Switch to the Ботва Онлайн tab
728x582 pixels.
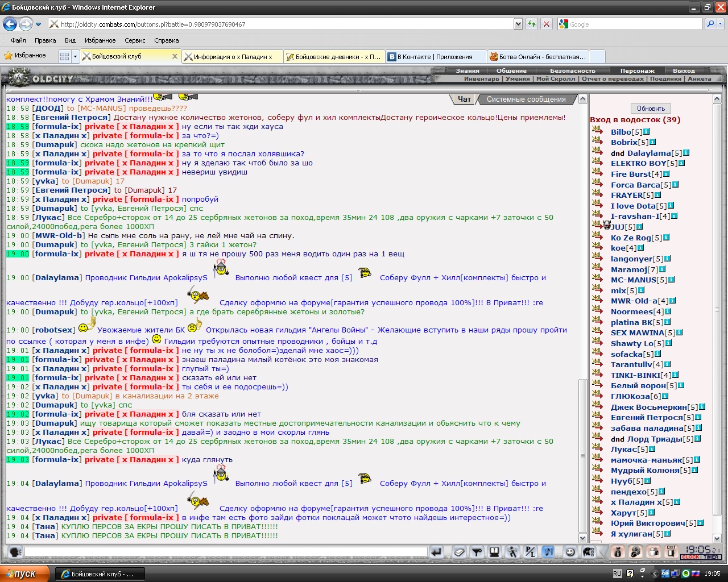[x=538, y=56]
